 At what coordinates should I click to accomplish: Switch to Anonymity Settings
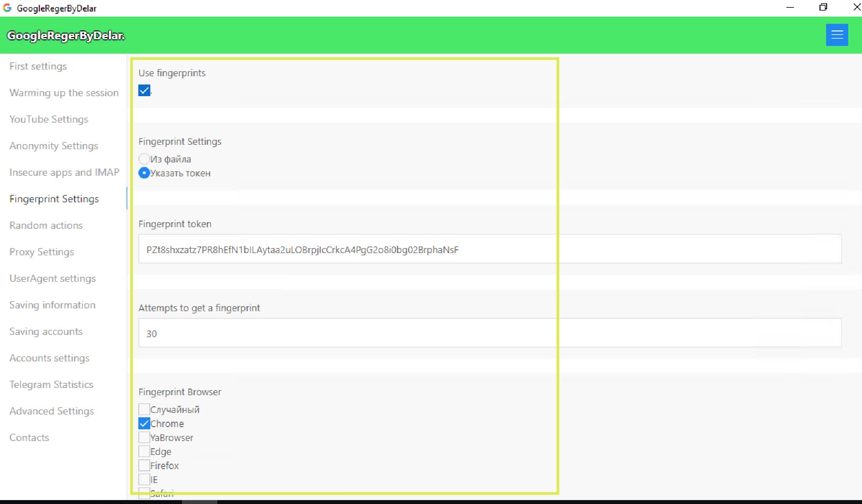pos(54,146)
